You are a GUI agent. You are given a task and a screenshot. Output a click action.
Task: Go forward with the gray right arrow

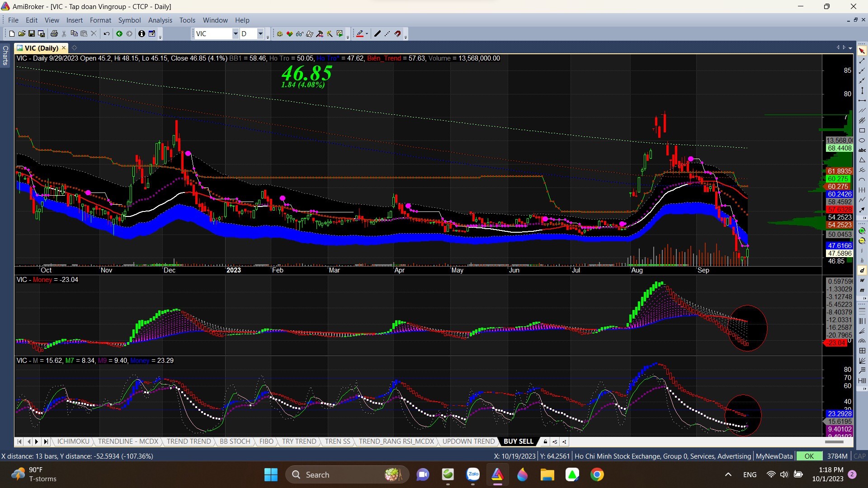129,34
